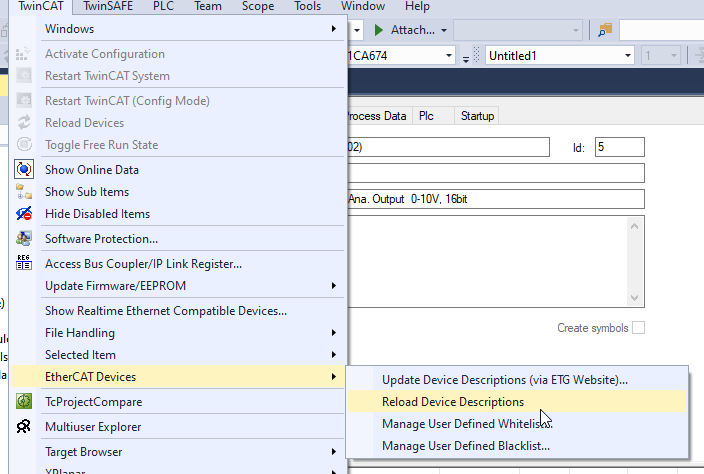The width and height of the screenshot is (704, 474).
Task: Click the Ana. Output 0-10V type field
Action: tap(496, 199)
